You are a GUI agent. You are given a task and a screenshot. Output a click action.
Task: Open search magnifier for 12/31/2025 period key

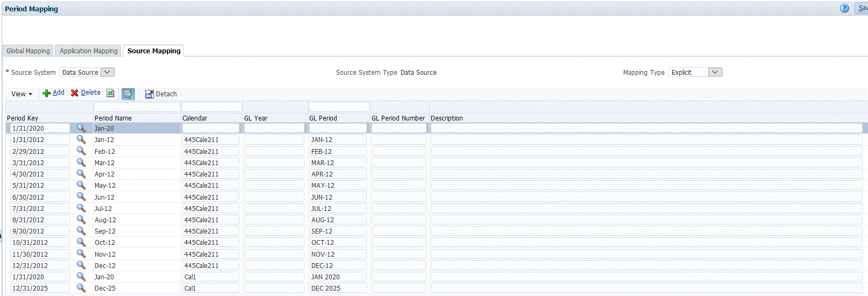pos(81,288)
